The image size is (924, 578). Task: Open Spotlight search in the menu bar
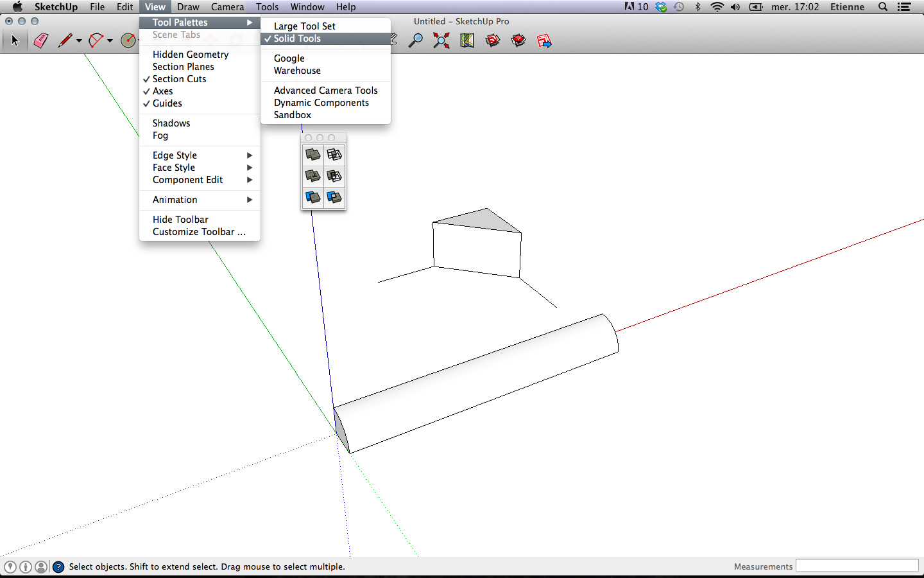(x=883, y=7)
